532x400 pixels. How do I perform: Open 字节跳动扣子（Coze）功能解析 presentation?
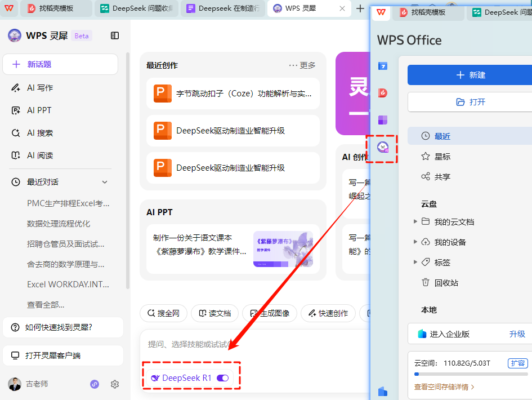point(233,94)
